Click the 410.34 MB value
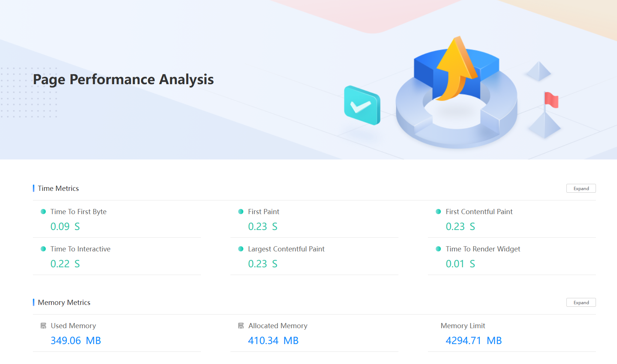 tap(273, 340)
